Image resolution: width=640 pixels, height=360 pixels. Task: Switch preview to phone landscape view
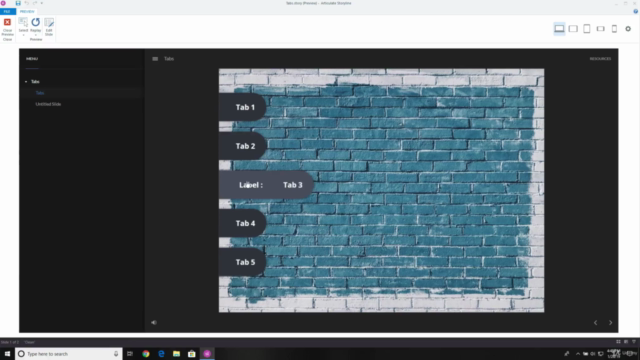(x=600, y=29)
